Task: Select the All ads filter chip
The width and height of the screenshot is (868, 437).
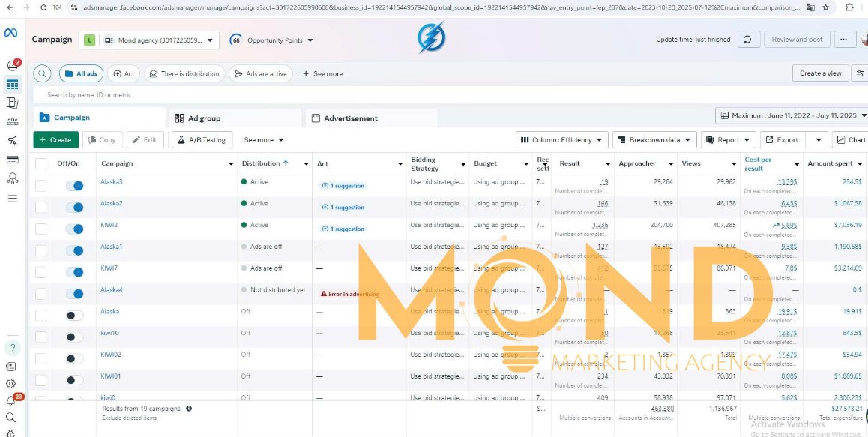Action: 82,73
